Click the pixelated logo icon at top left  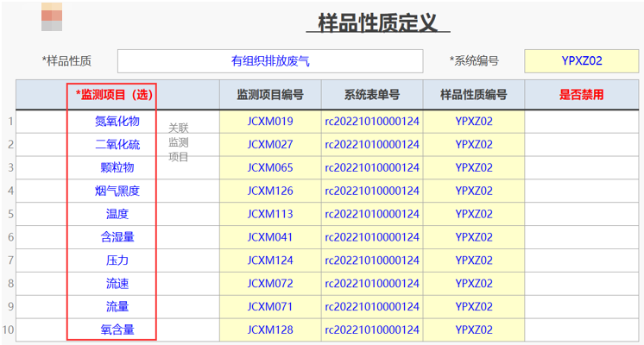pos(54,15)
